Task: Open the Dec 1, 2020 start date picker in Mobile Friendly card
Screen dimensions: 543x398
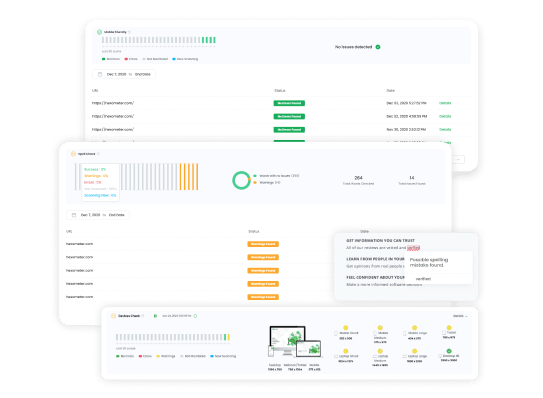Action: coord(116,74)
